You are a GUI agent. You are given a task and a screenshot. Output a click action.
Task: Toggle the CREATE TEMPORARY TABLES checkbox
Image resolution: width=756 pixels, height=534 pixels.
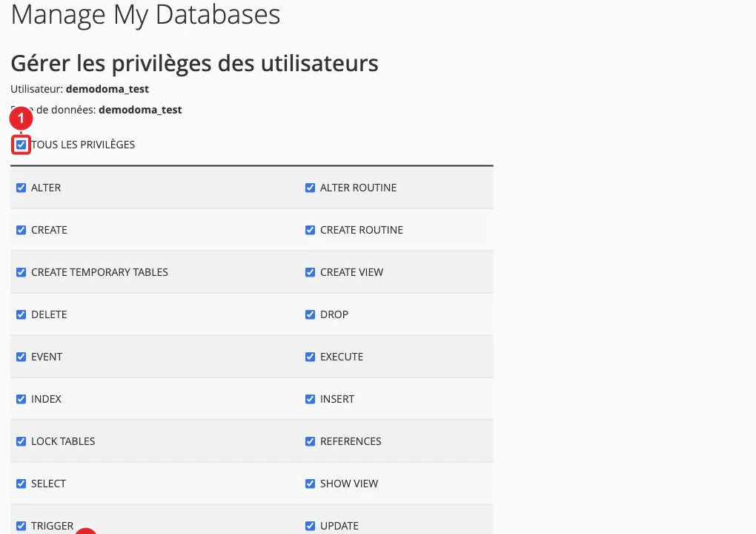pos(21,272)
